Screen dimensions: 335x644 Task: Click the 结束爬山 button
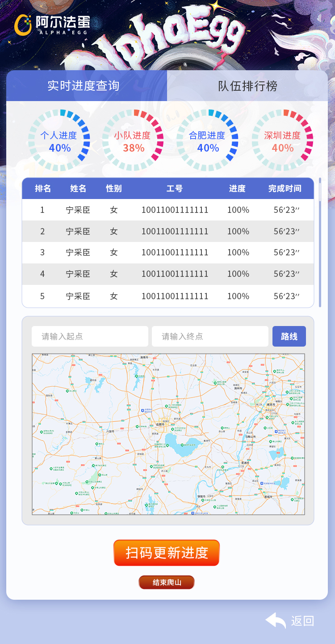tap(167, 582)
